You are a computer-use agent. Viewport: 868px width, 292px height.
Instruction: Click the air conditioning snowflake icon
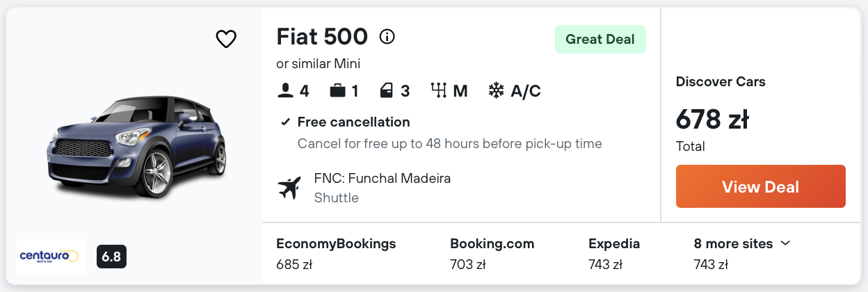(496, 91)
